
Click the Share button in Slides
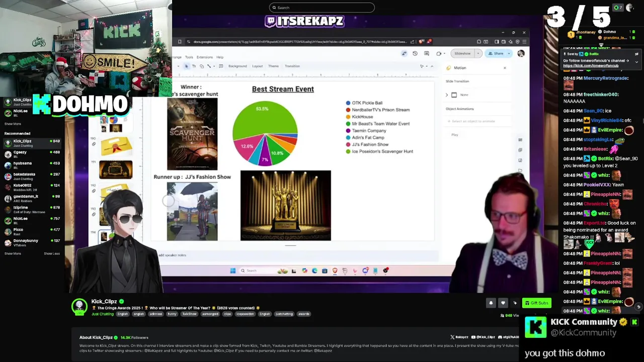tap(496, 53)
